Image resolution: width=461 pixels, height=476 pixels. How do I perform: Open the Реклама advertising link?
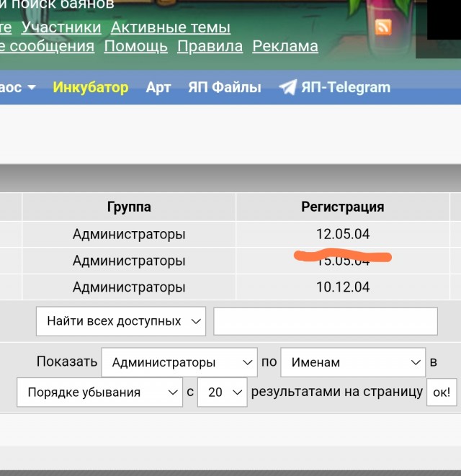(285, 46)
